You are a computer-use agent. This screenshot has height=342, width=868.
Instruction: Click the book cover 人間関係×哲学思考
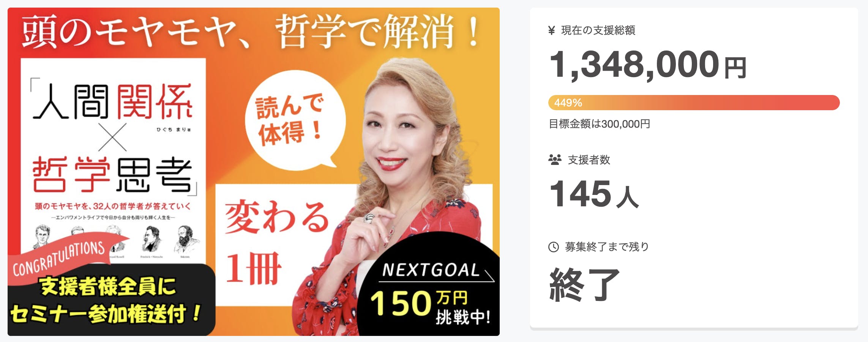[113, 160]
